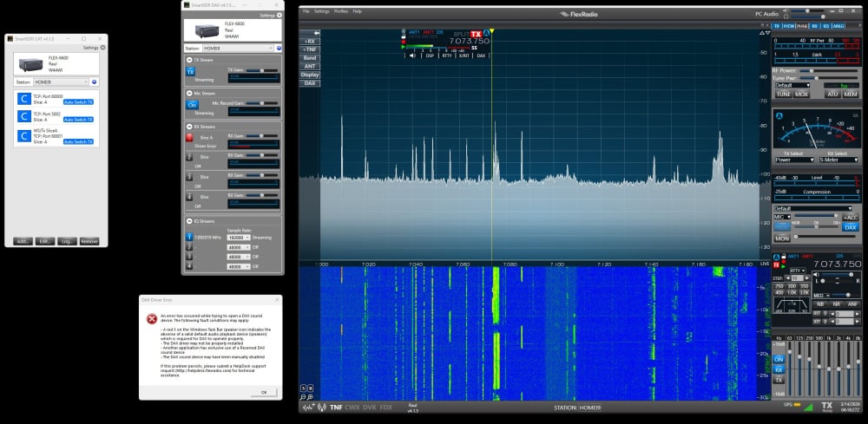The image size is (868, 424).
Task: Click blue station indicator icon in CAT window
Action: click(x=94, y=82)
